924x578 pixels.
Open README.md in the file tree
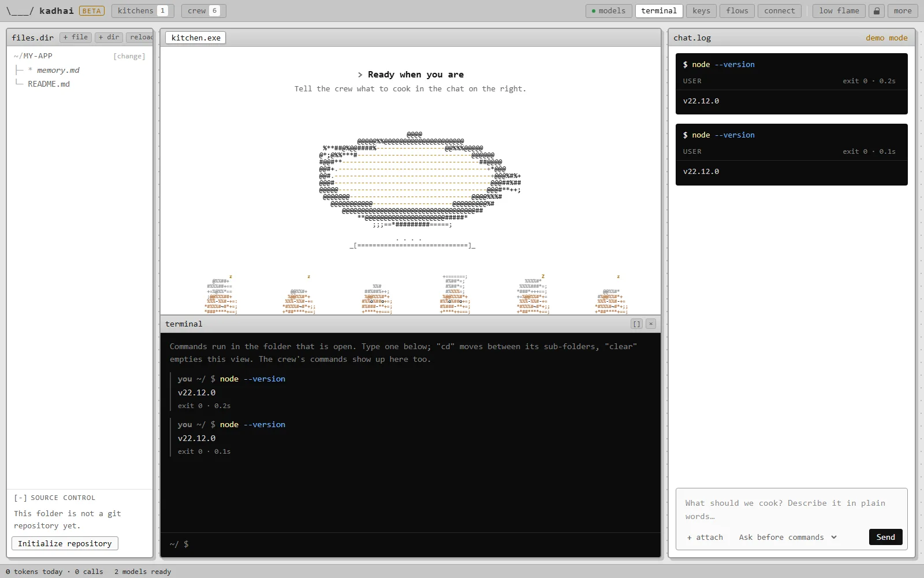(x=49, y=84)
